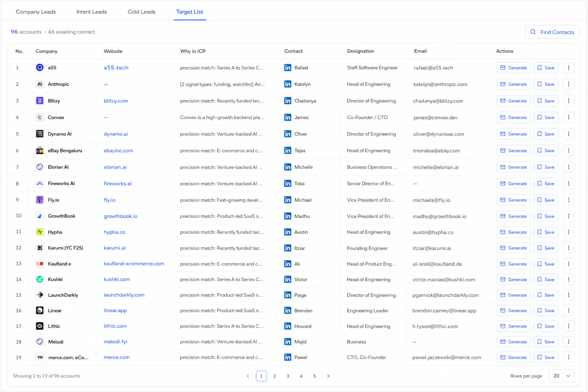
Task: Jump to page 5
Action: (314, 376)
